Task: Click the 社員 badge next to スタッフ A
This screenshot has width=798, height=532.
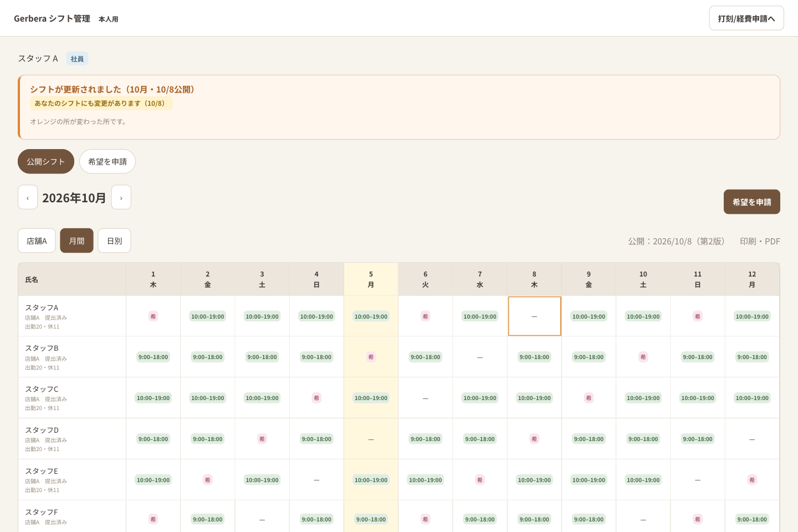Action: tap(77, 59)
